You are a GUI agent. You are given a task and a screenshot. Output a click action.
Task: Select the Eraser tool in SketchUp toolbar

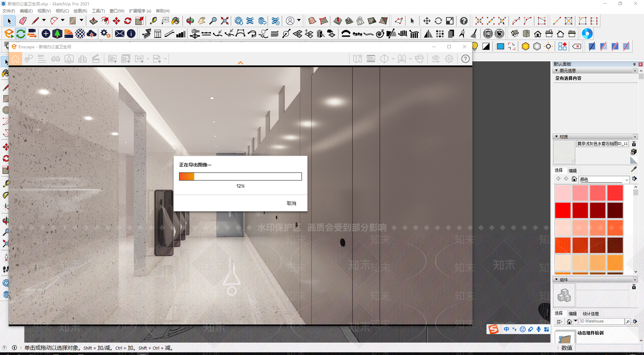click(x=23, y=21)
